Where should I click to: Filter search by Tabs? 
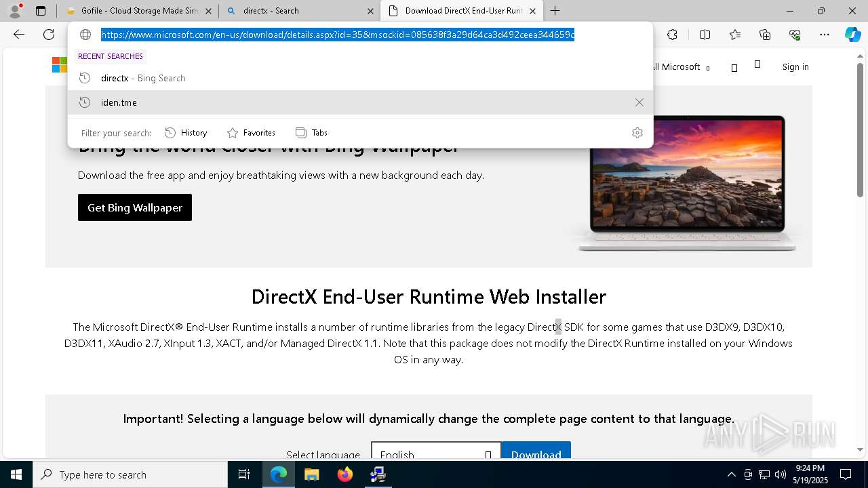point(311,133)
